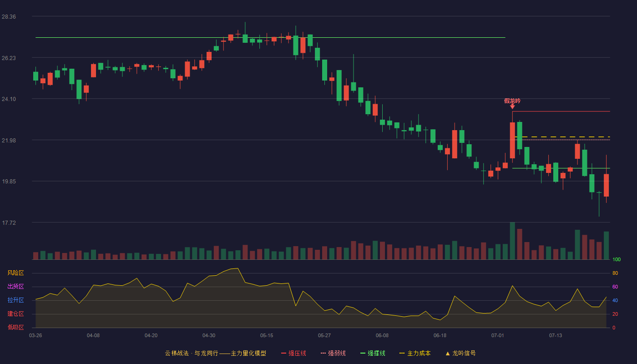Click the 21.98 price axis label

coord(9,140)
